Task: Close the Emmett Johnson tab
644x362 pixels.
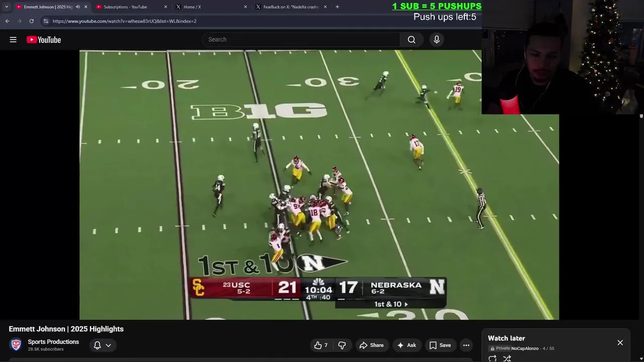Action: coord(86,7)
